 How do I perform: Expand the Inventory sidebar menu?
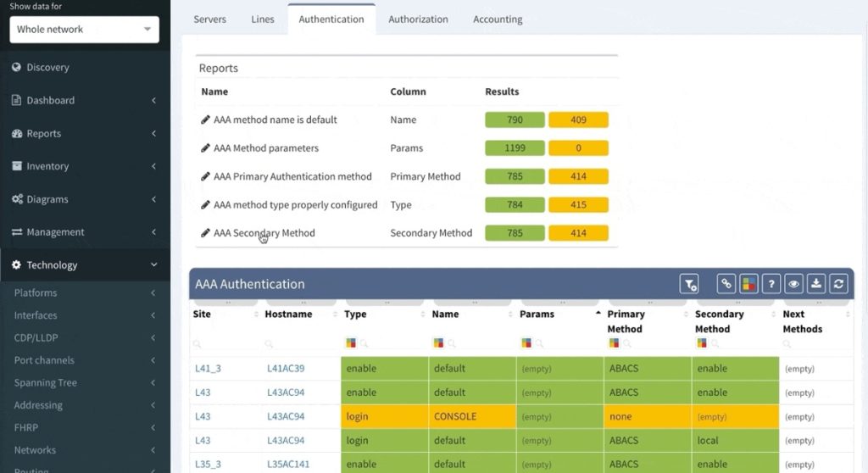[84, 166]
